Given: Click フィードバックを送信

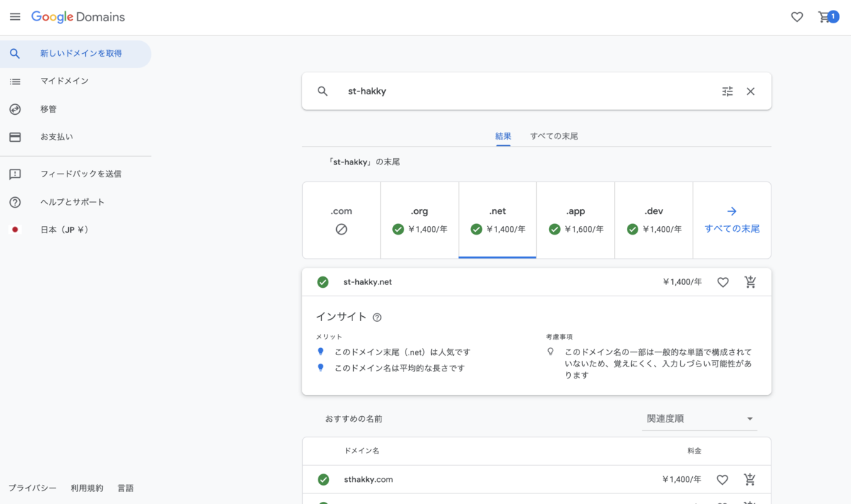Looking at the screenshot, I should tap(75, 174).
